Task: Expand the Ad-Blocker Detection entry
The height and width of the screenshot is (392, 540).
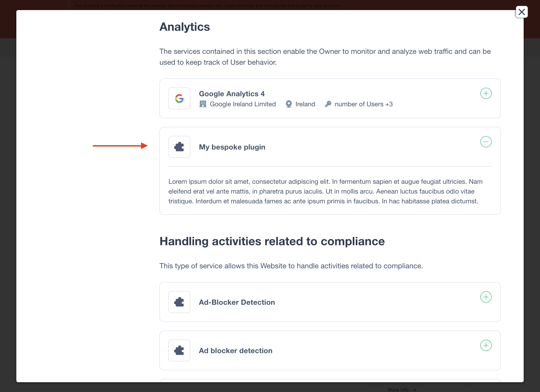Action: [x=486, y=297]
